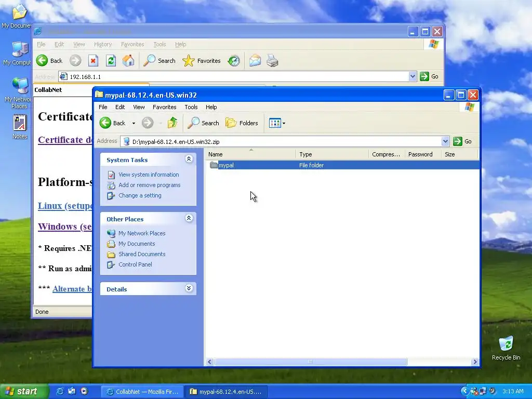532x399 pixels.
Task: Open My Computer desktop icon
Action: (x=17, y=54)
